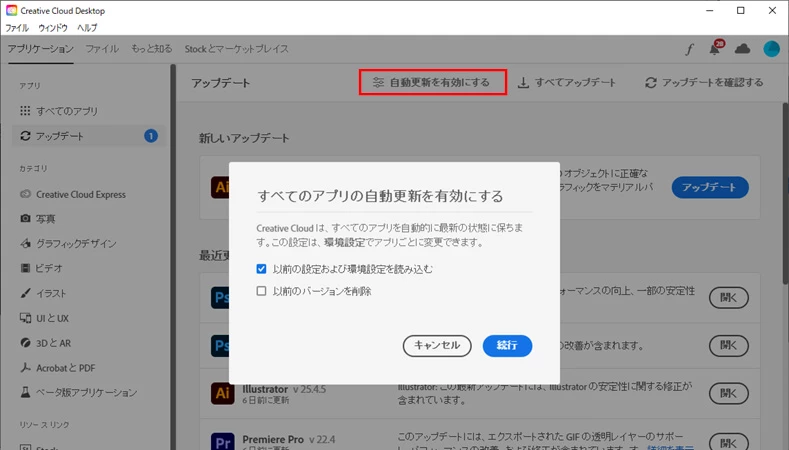This screenshot has width=789, height=450.
Task: Open the グラフィックデザイン category
Action: 68,244
